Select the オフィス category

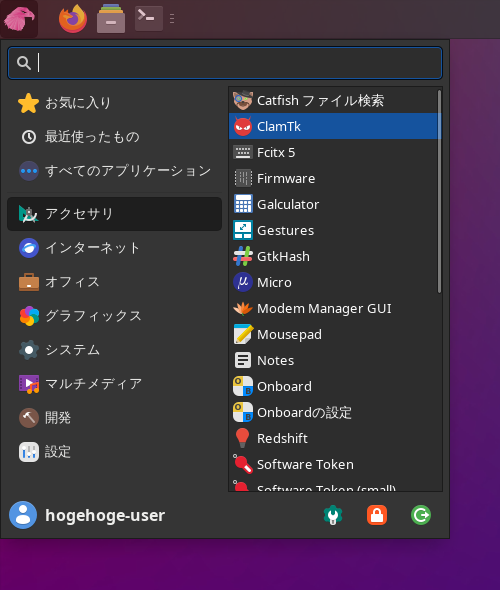[x=114, y=282]
